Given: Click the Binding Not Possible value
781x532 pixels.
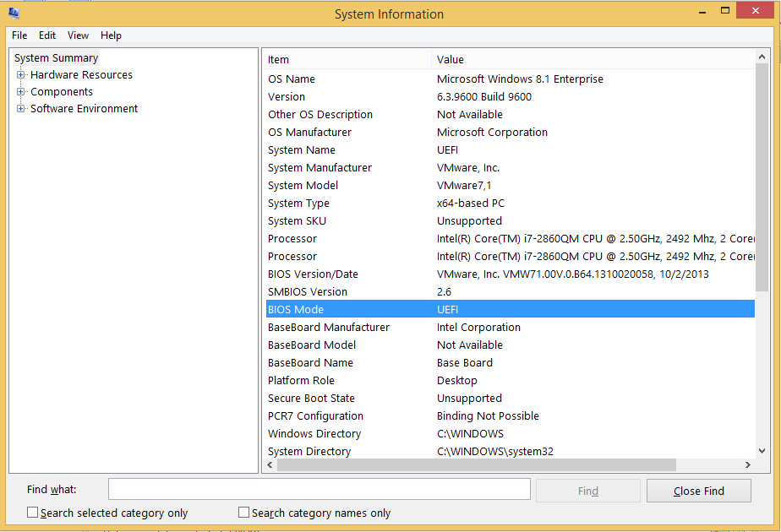Looking at the screenshot, I should click(x=489, y=416).
